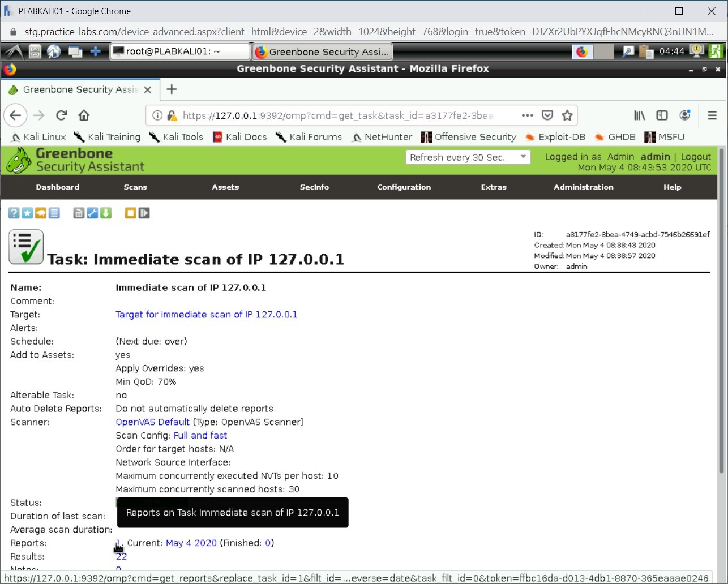Click the Help question mark icon
This screenshot has height=584, width=728.
point(14,213)
